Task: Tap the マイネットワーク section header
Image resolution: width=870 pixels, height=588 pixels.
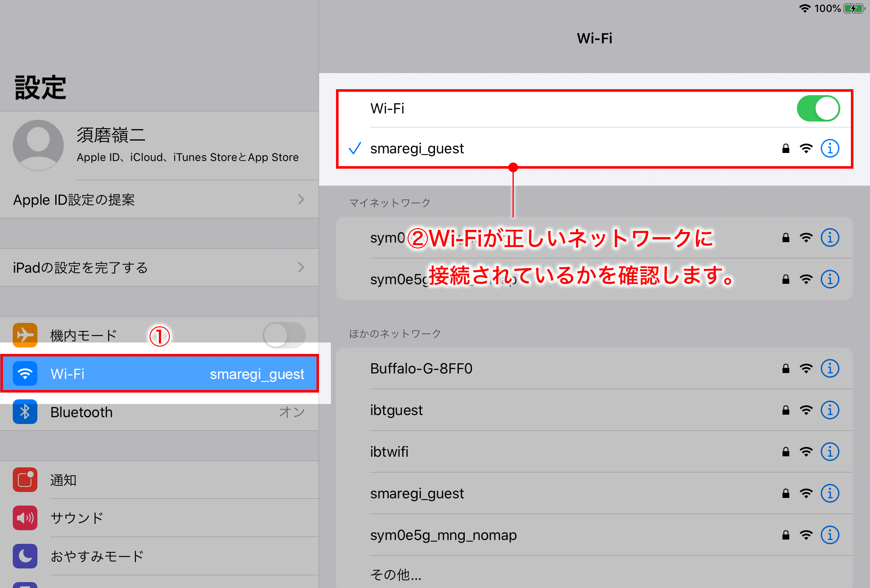Action: click(390, 203)
